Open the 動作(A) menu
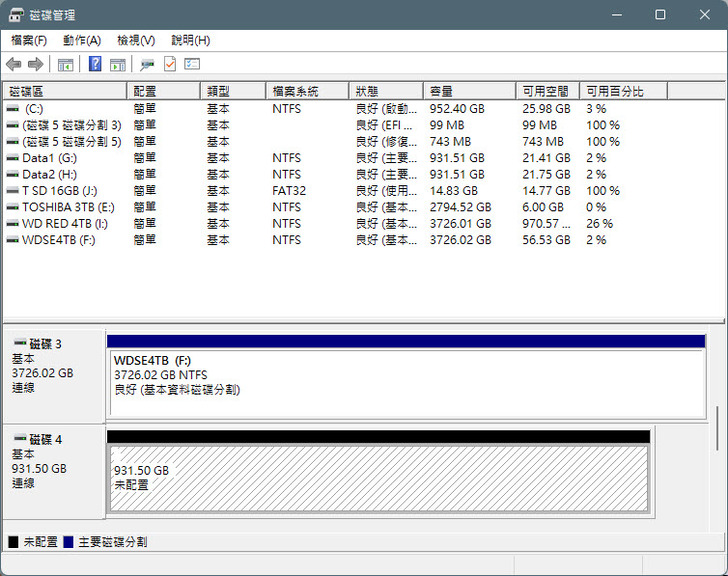The width and height of the screenshot is (728, 576). [x=82, y=40]
